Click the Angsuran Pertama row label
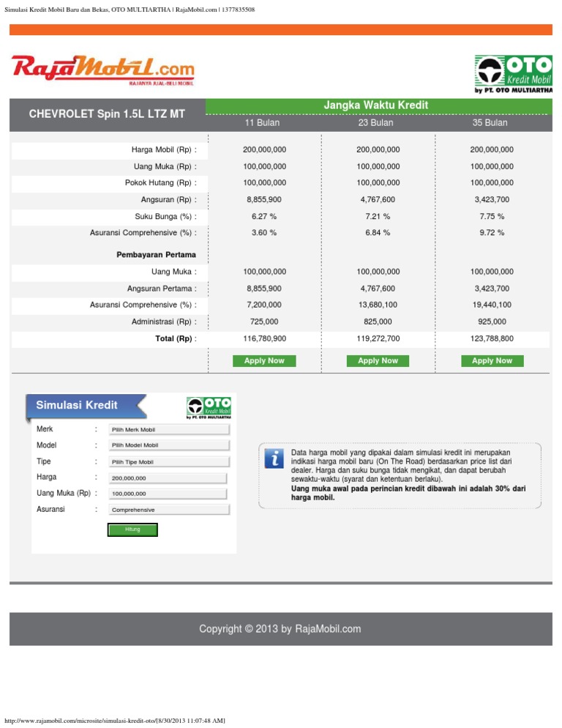 click(162, 289)
